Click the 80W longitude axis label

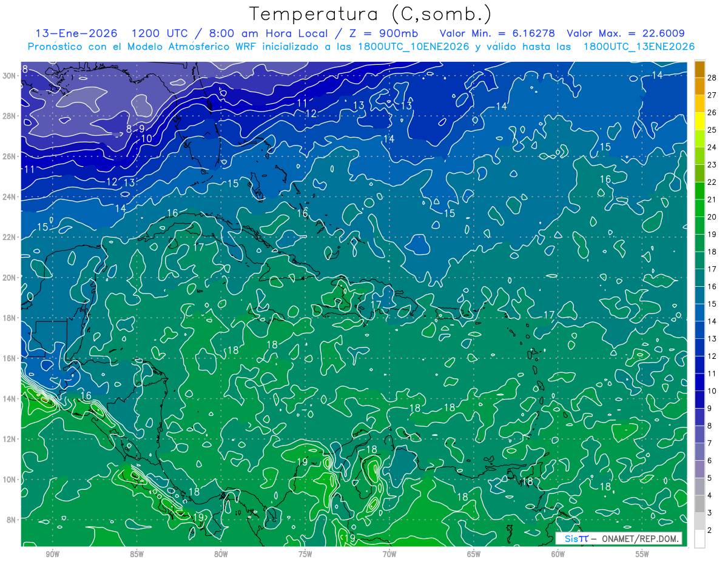(221, 554)
